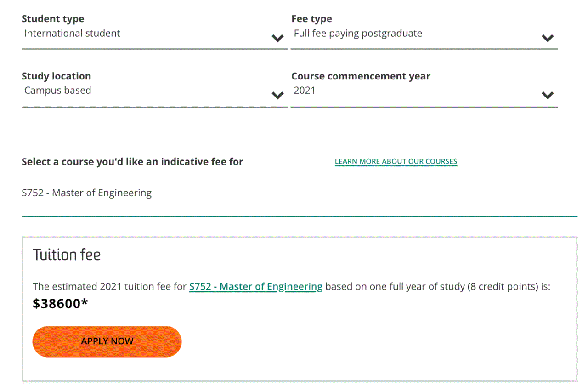Image resolution: width=588 pixels, height=386 pixels.
Task: Click the $38600 fee amount
Action: click(60, 303)
